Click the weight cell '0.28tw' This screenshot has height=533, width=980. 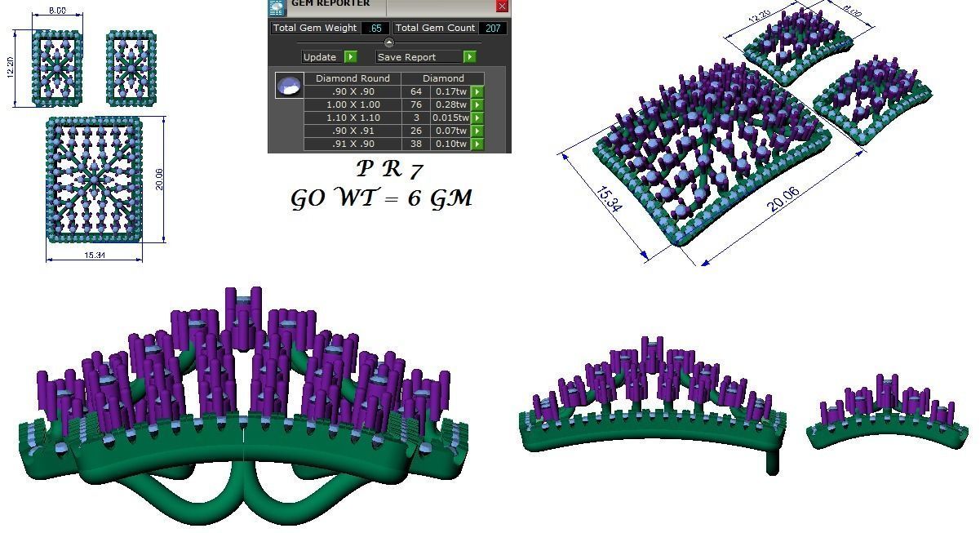click(x=451, y=104)
